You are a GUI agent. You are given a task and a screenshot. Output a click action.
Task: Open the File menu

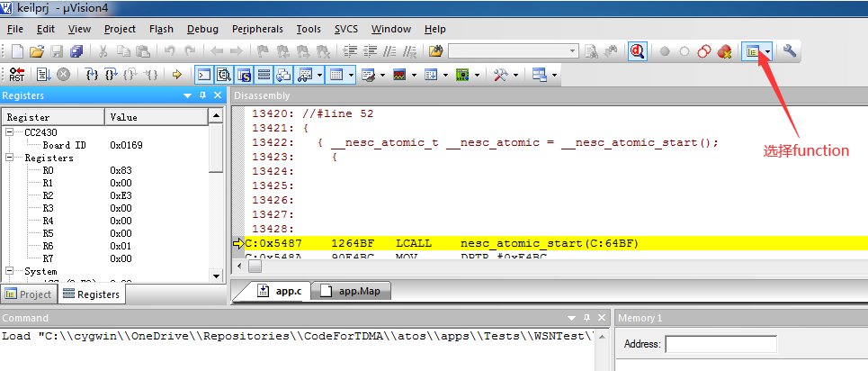15,29
